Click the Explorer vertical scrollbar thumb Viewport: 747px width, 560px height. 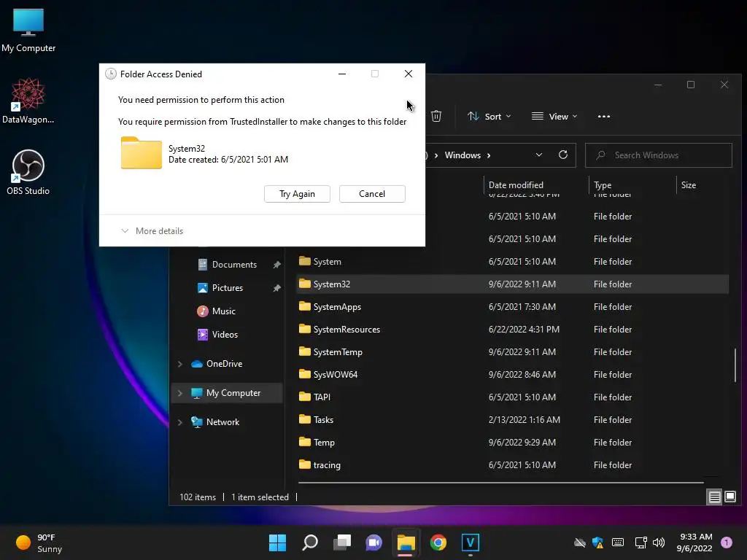pyautogui.click(x=735, y=365)
